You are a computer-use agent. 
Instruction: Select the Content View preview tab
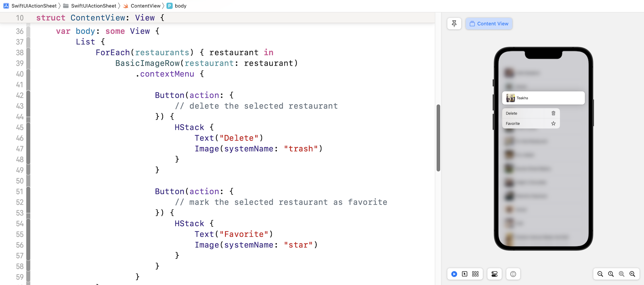tap(489, 23)
